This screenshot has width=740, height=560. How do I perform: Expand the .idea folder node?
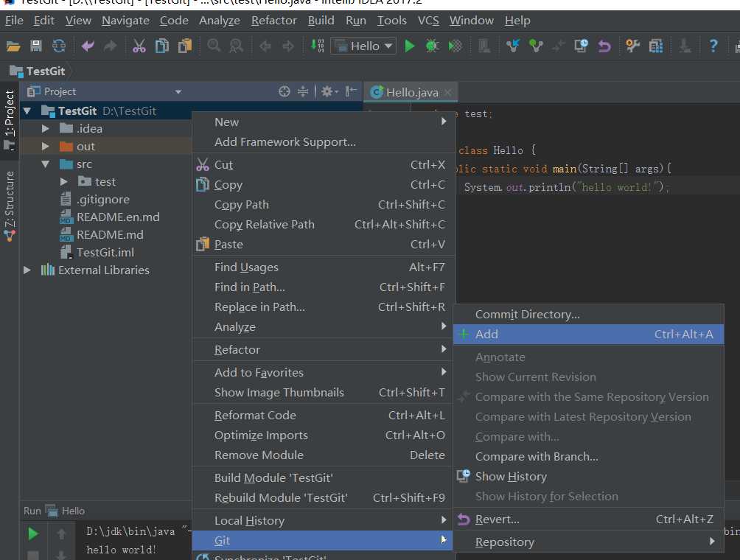point(45,129)
